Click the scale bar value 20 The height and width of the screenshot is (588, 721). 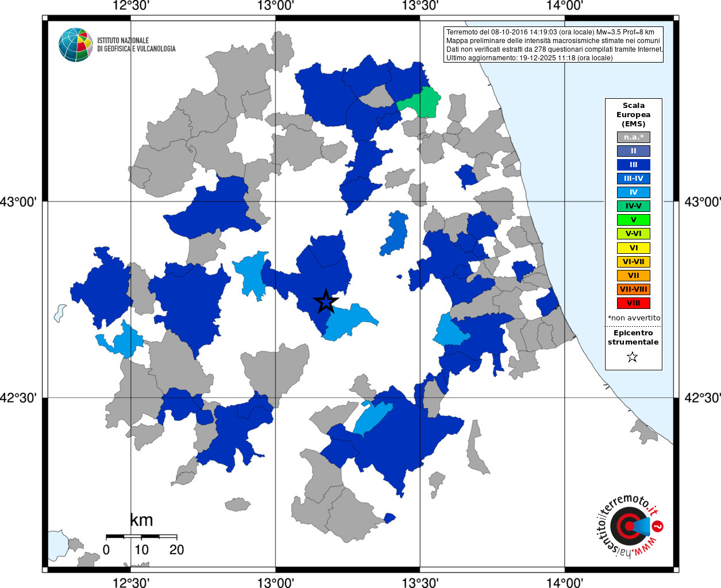[x=176, y=550]
